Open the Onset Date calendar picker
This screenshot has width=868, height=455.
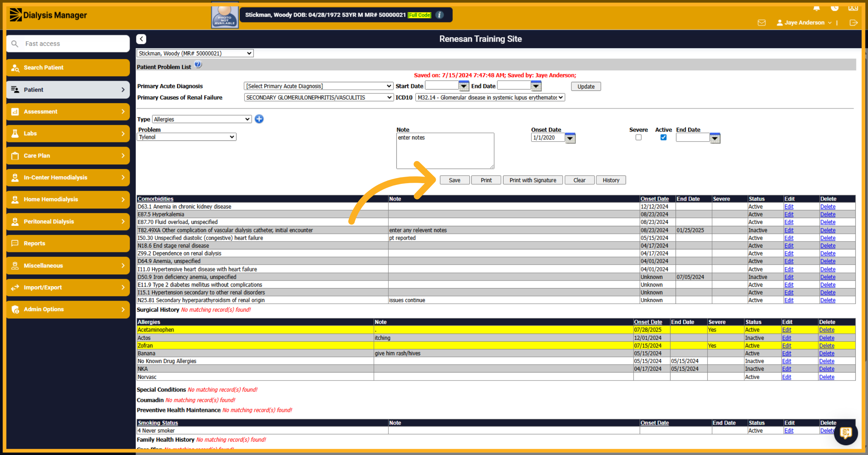pyautogui.click(x=570, y=138)
